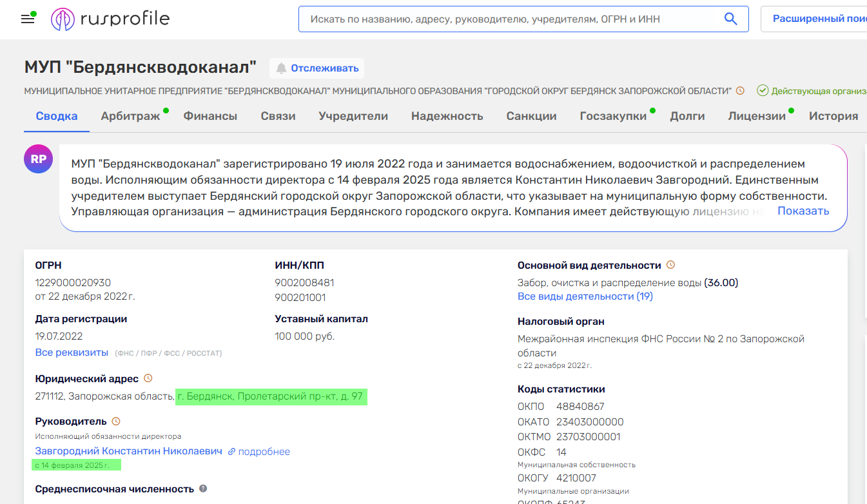
Task: Click question mark beside Среднесписочная численность
Action: pos(202,489)
